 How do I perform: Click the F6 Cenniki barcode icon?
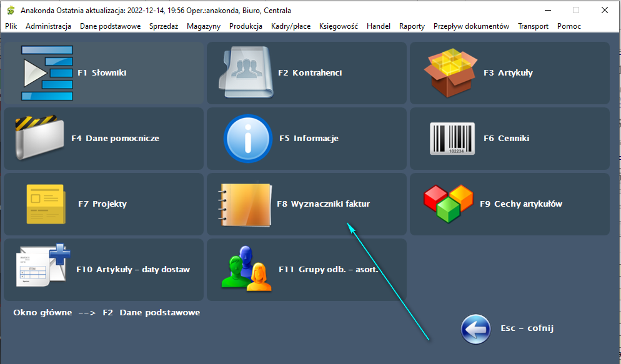(x=452, y=139)
